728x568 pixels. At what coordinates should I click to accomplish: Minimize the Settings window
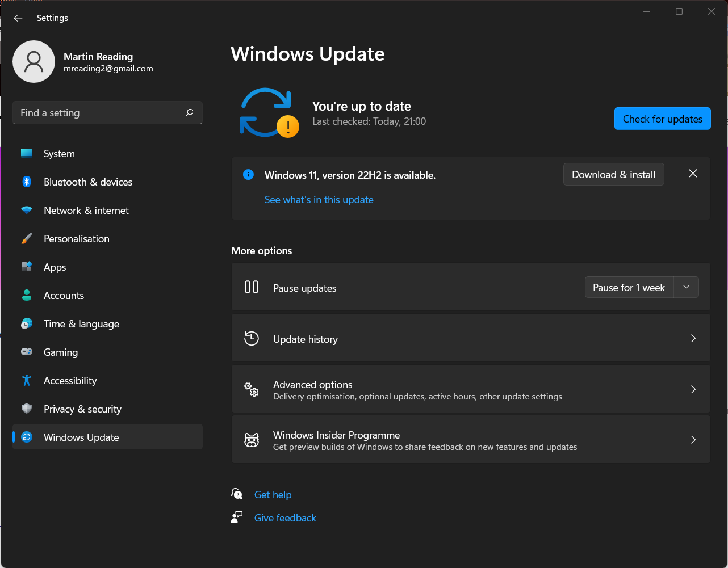point(647,11)
